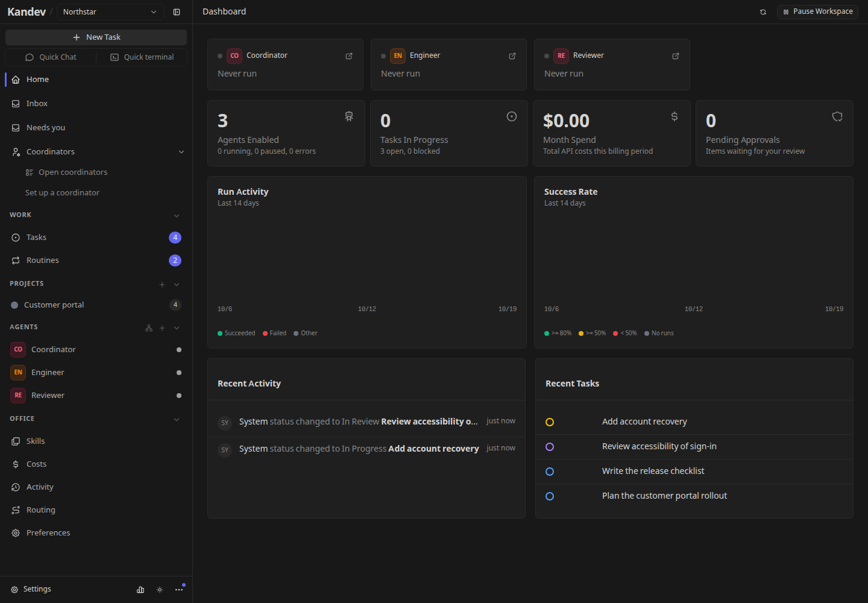Click the target icon on Tasks In Progress card
Screen dimensions: 868x603
point(512,116)
